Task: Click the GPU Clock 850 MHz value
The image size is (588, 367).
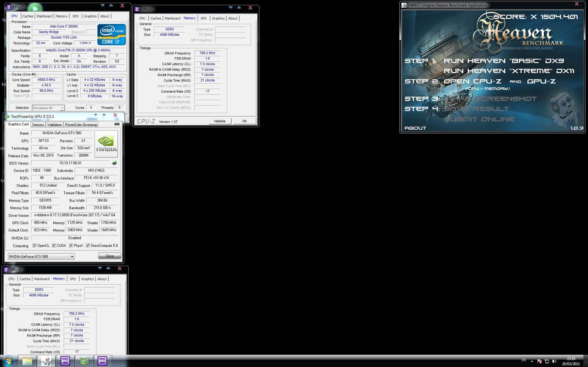Action: (40, 223)
